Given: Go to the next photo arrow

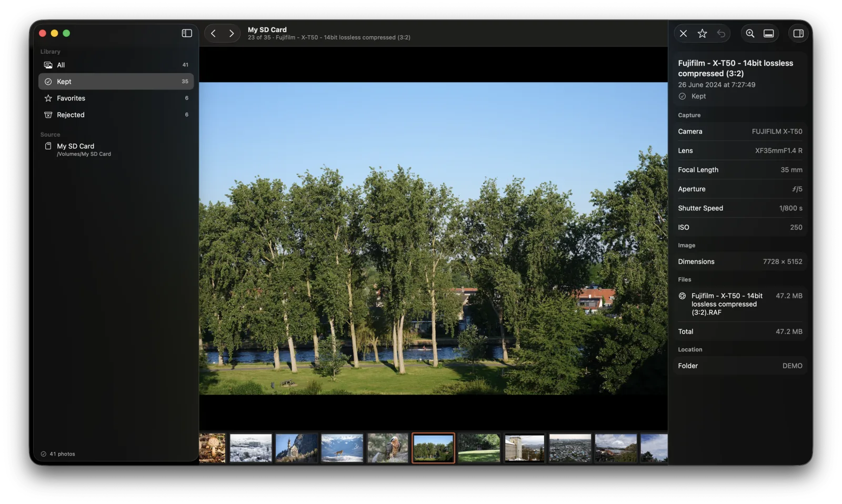Looking at the screenshot, I should [x=232, y=33].
